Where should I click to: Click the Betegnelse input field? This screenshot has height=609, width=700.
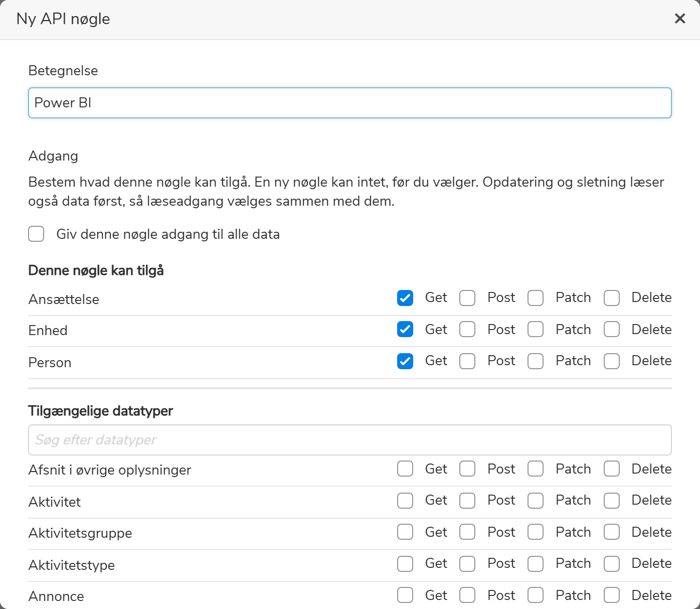350,103
